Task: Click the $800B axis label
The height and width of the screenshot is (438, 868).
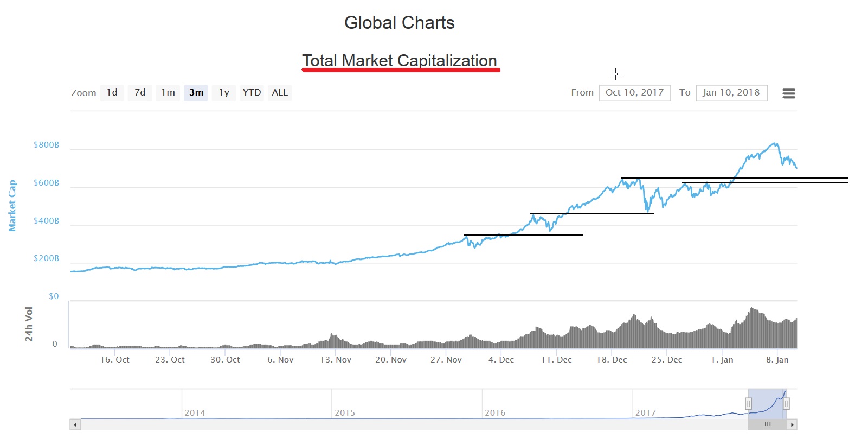Action: pyautogui.click(x=46, y=145)
